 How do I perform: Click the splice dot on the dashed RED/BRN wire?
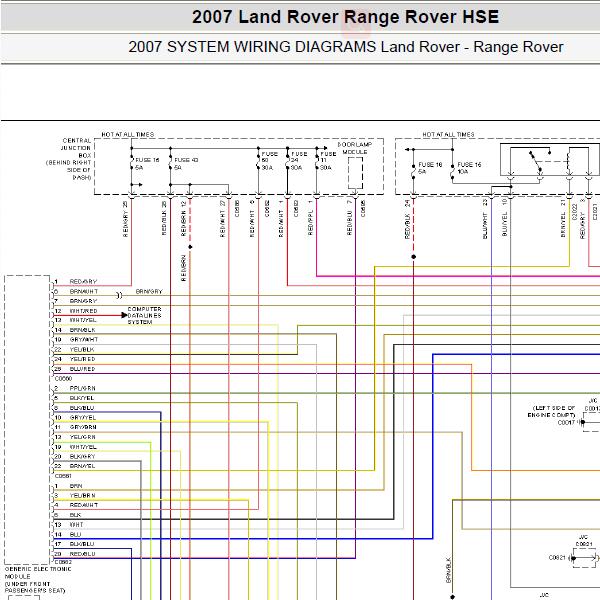[x=190, y=247]
